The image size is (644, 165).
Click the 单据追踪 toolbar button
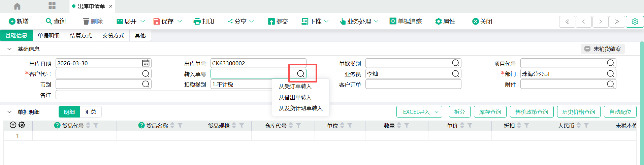pos(406,22)
